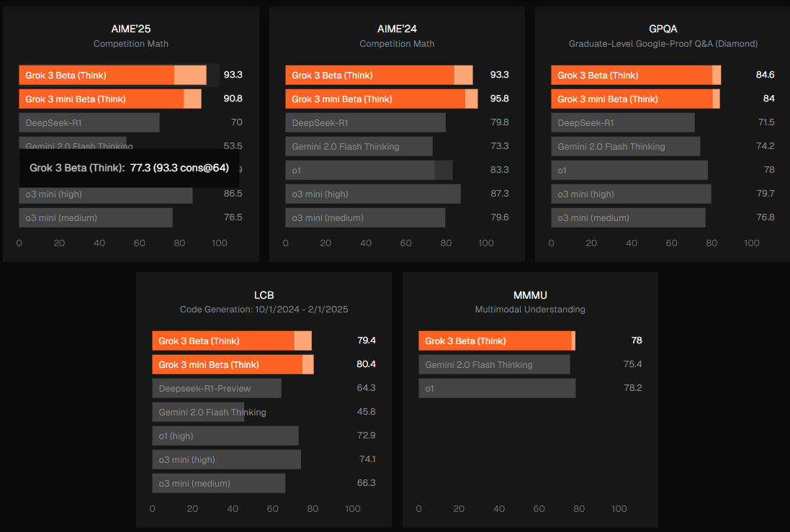Select o3 mini (medium) bar in LCB chart
Screen dimensions: 790x532
(219, 483)
